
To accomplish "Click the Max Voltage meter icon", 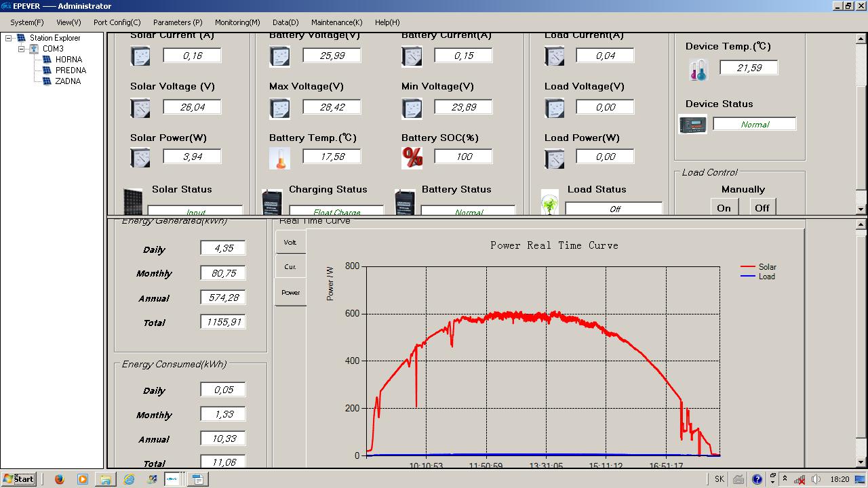I will point(279,108).
